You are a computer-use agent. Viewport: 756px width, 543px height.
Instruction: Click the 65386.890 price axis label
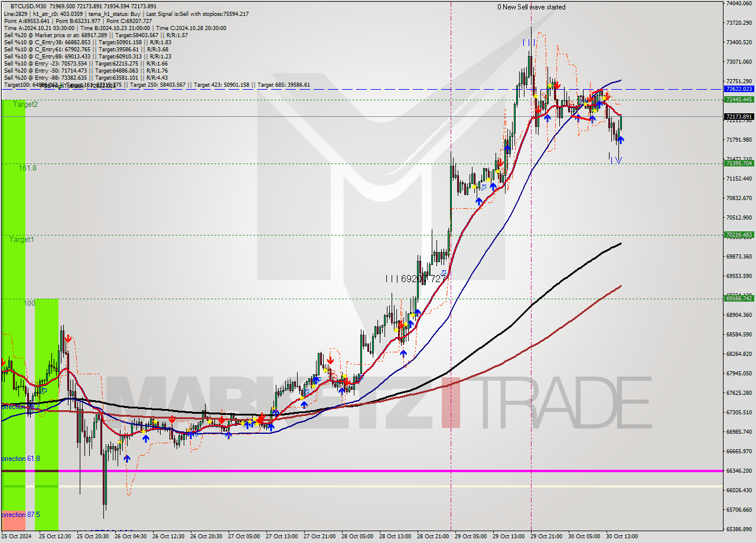pos(739,529)
